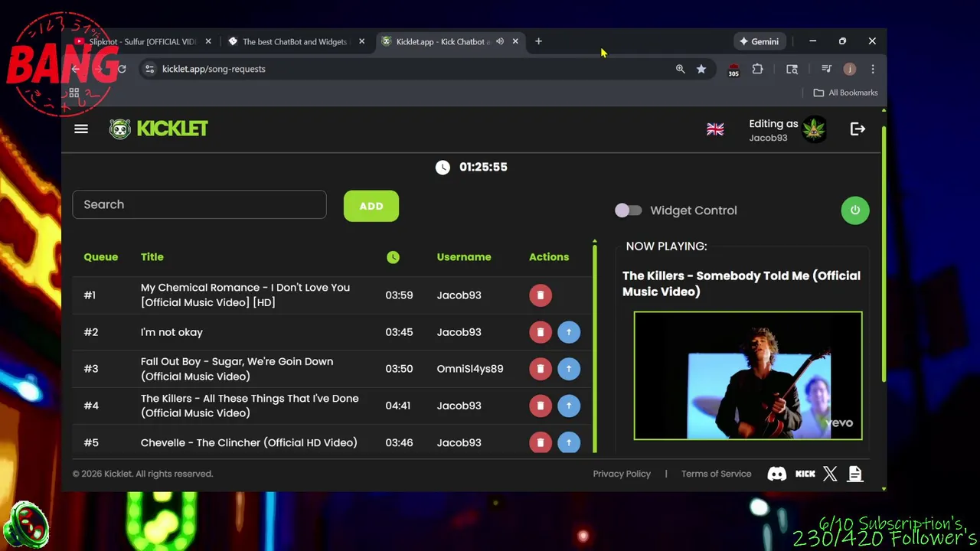Select username OmniSl4ys89

[470, 369]
